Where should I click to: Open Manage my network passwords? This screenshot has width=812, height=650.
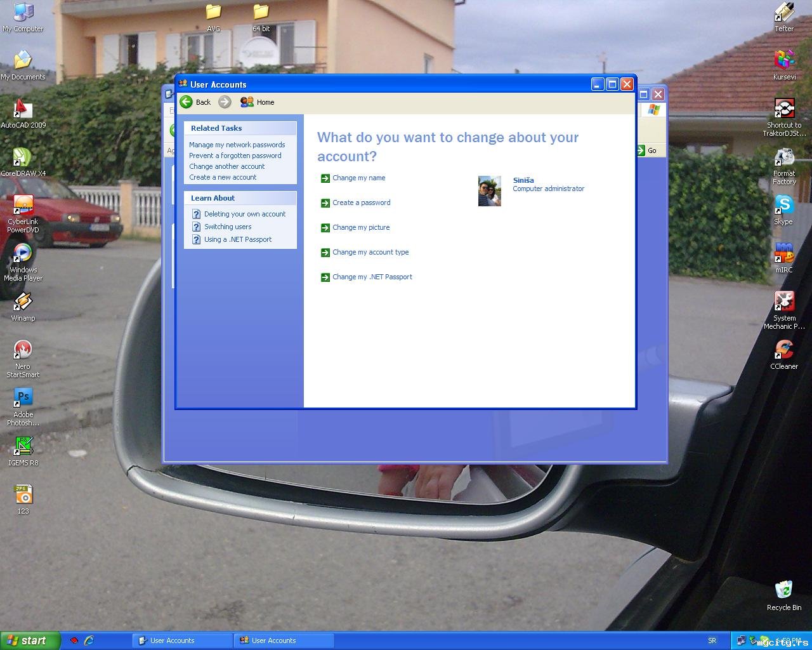tap(237, 145)
